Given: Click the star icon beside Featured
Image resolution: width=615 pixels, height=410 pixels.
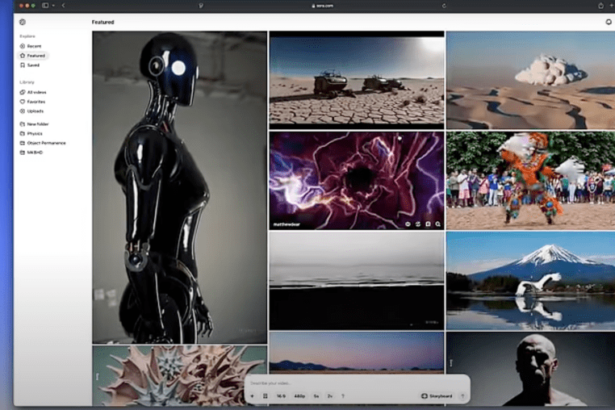Looking at the screenshot, I should tap(22, 56).
